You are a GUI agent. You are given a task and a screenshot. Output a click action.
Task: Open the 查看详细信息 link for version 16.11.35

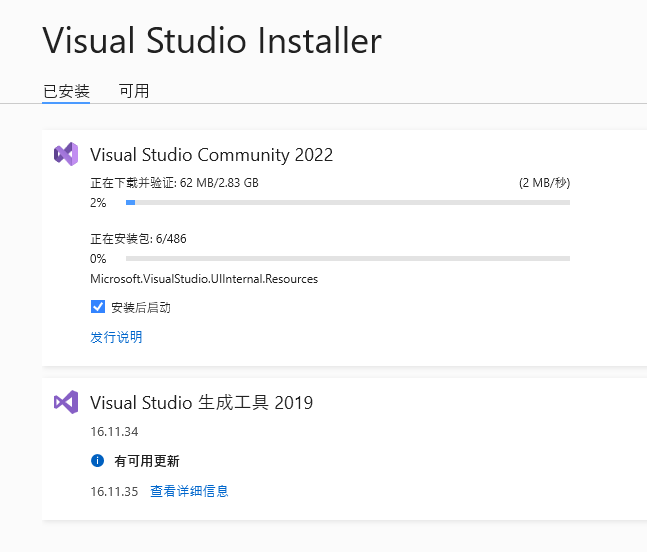(189, 491)
